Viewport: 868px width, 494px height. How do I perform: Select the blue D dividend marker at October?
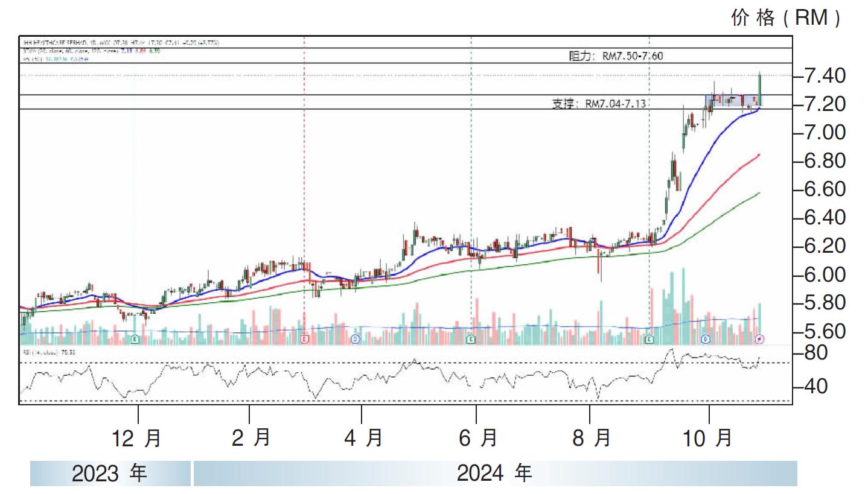[705, 340]
